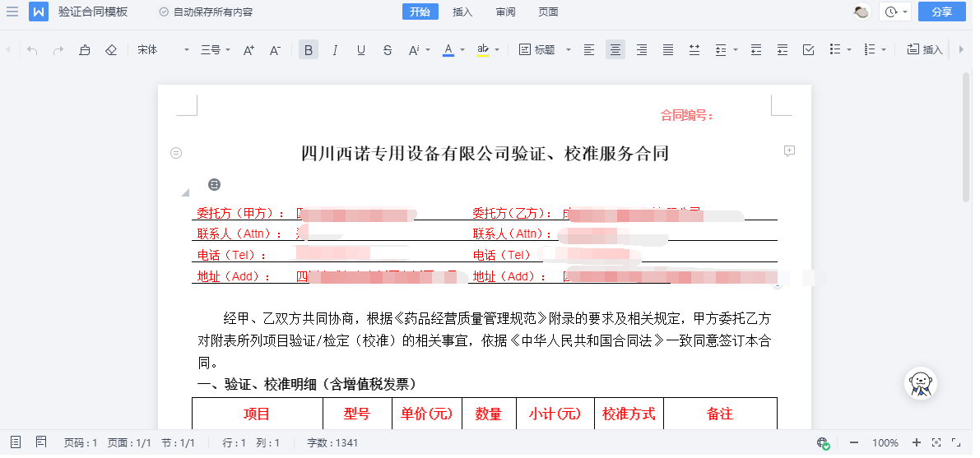This screenshot has width=980, height=458.
Task: Redo the last undone action
Action: pyautogui.click(x=58, y=50)
